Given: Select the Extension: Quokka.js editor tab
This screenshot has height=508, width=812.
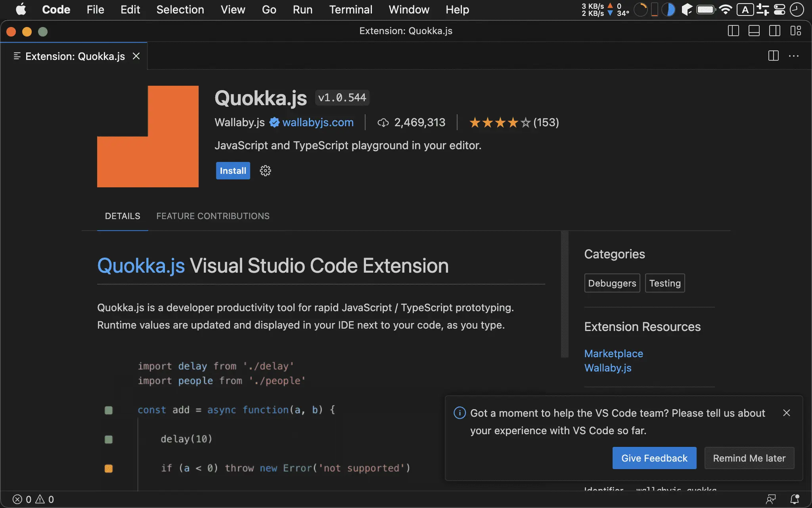Looking at the screenshot, I should point(74,56).
